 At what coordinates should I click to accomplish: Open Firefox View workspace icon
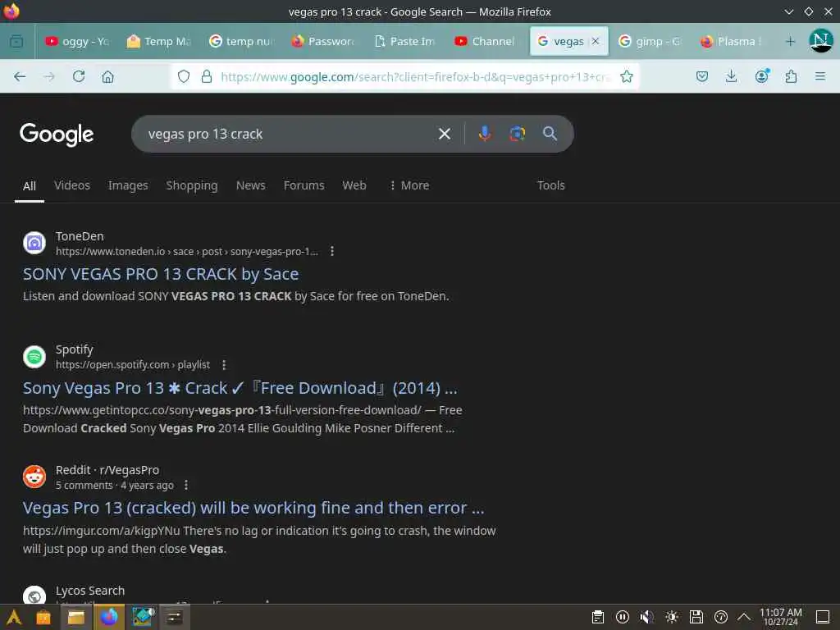[x=16, y=41]
